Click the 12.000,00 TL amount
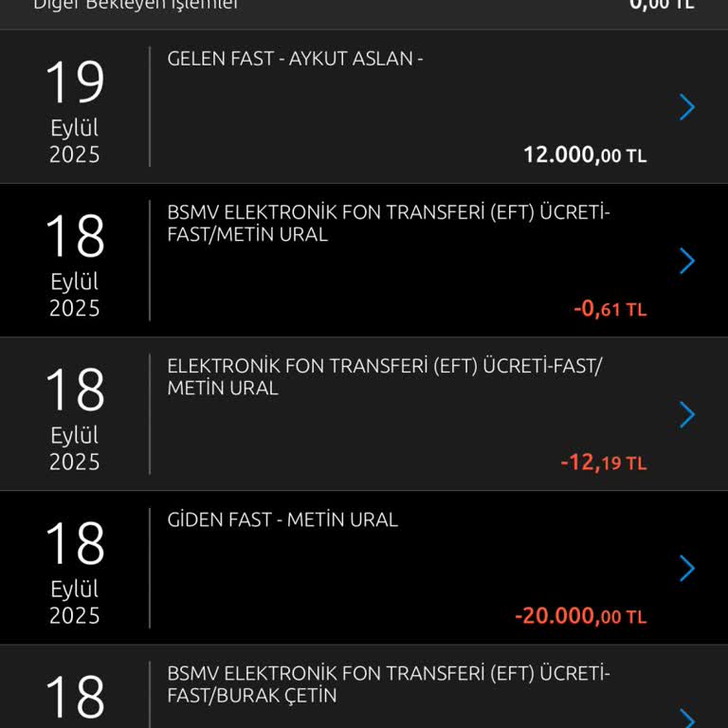 [x=584, y=155]
